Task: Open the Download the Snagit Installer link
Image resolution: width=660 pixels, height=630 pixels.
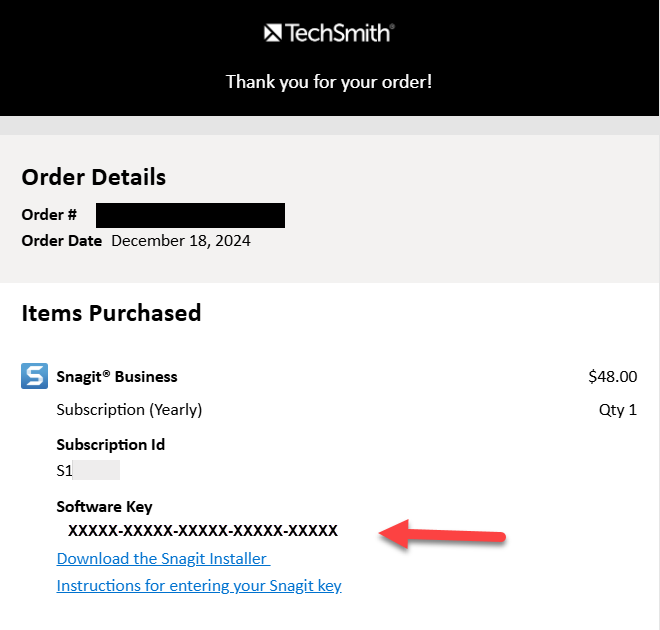Action: point(163,558)
